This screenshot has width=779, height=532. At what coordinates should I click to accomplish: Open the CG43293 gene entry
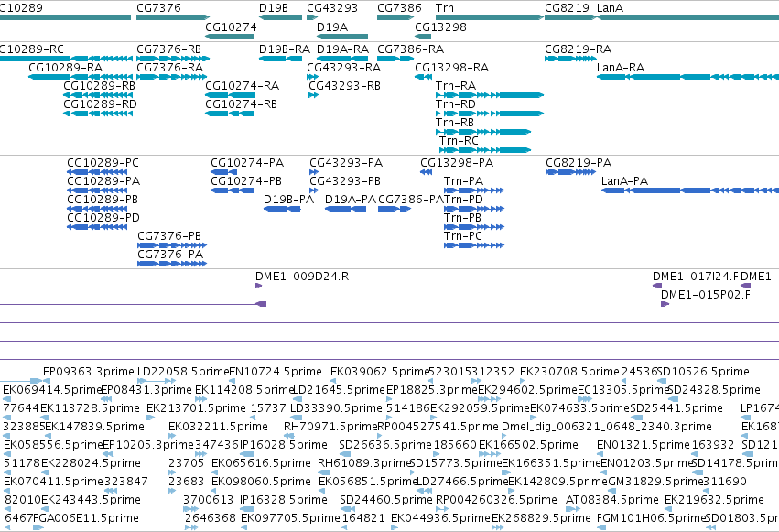[x=332, y=8]
